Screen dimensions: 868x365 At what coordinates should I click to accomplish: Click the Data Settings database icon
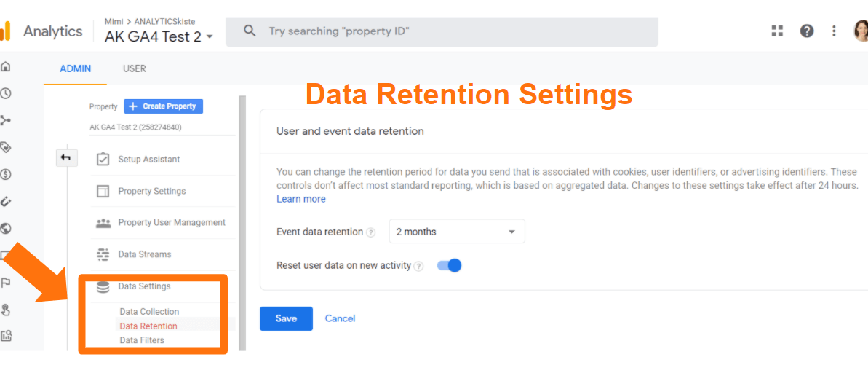(103, 287)
